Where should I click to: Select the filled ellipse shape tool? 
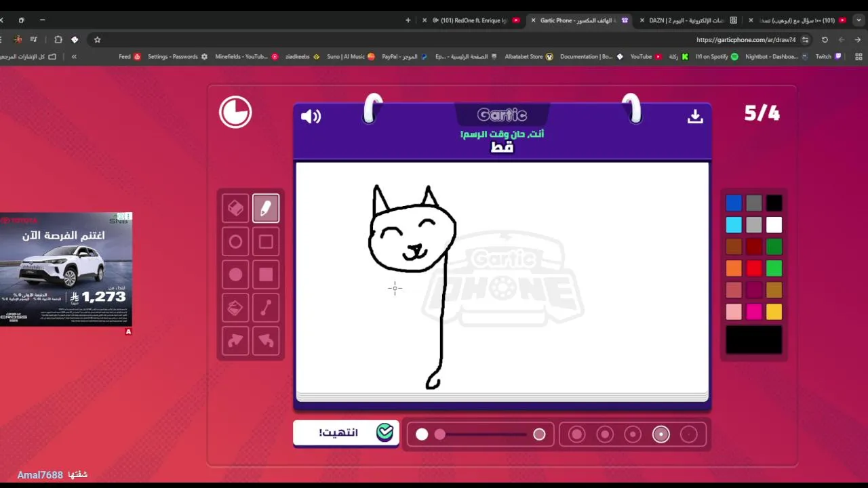(235, 274)
